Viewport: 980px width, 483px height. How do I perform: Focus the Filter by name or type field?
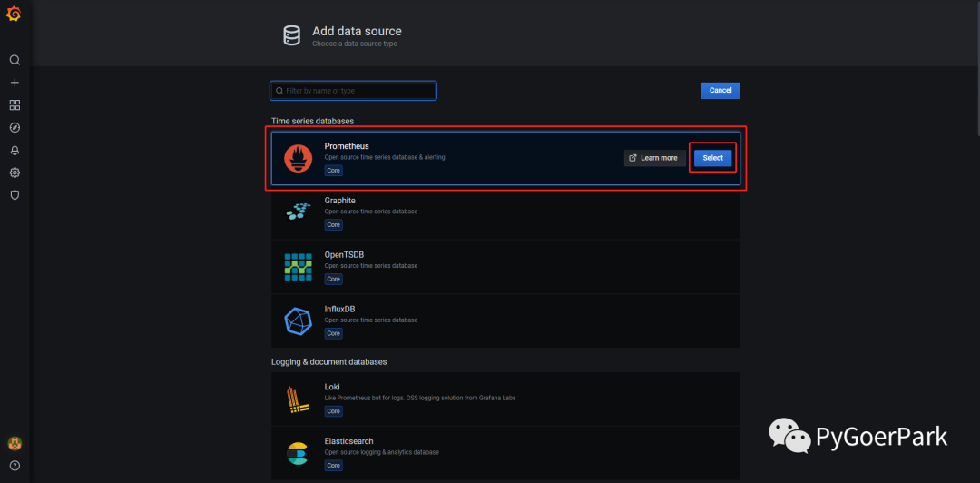pos(353,91)
